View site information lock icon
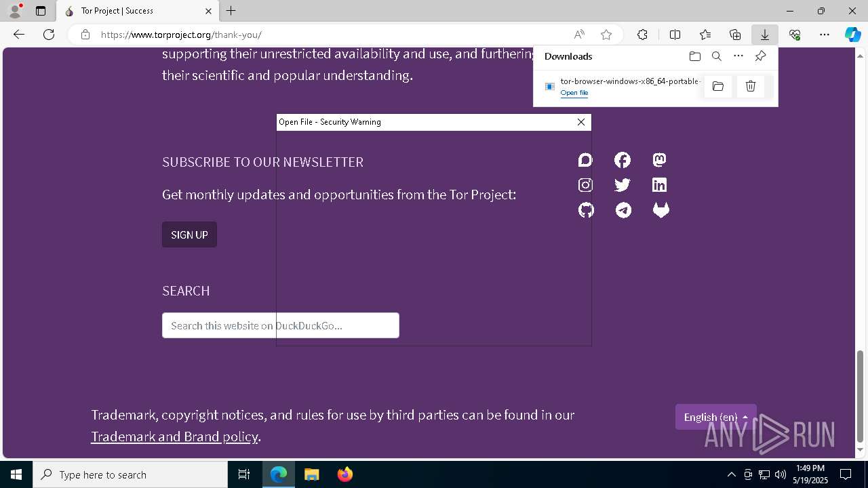The width and height of the screenshot is (868, 488). 85,35
